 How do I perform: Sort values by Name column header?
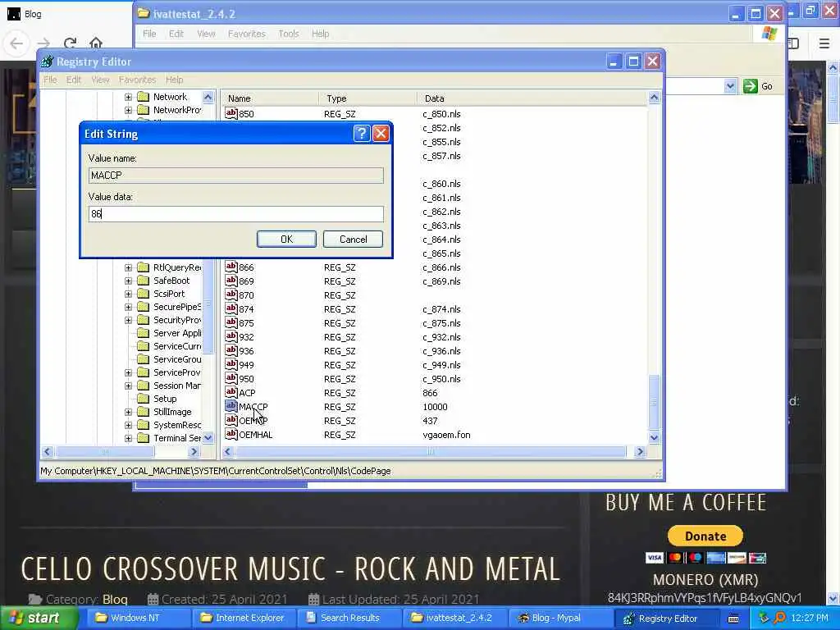(x=269, y=98)
